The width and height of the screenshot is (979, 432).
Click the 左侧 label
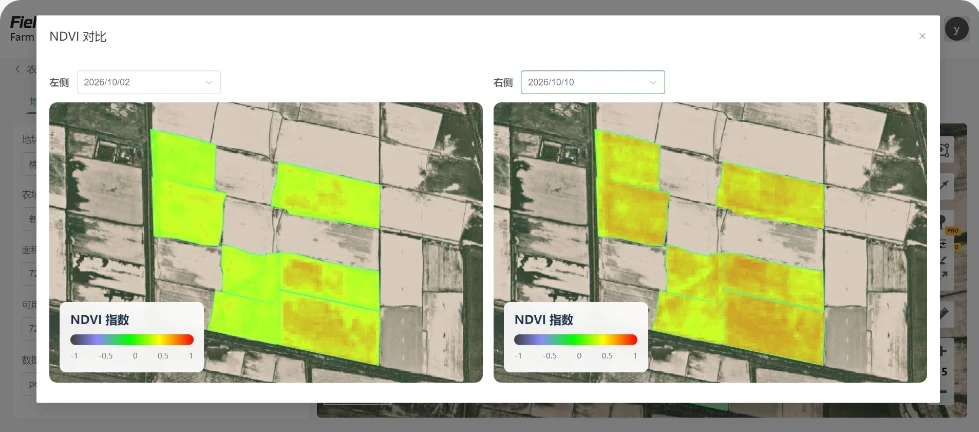[x=59, y=82]
